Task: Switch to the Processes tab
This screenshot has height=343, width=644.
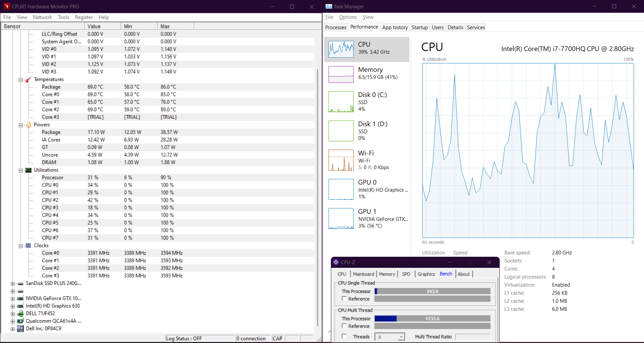Action: tap(336, 28)
